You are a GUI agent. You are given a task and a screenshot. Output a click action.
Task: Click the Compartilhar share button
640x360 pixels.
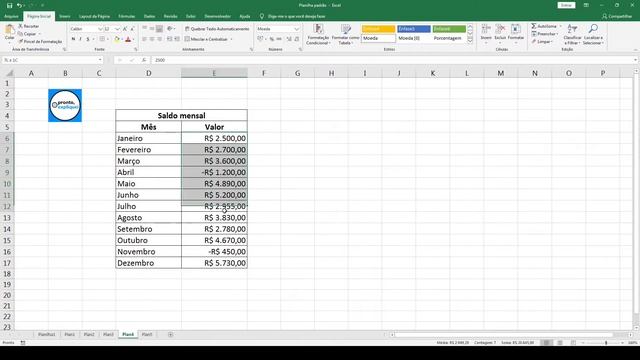coord(617,16)
